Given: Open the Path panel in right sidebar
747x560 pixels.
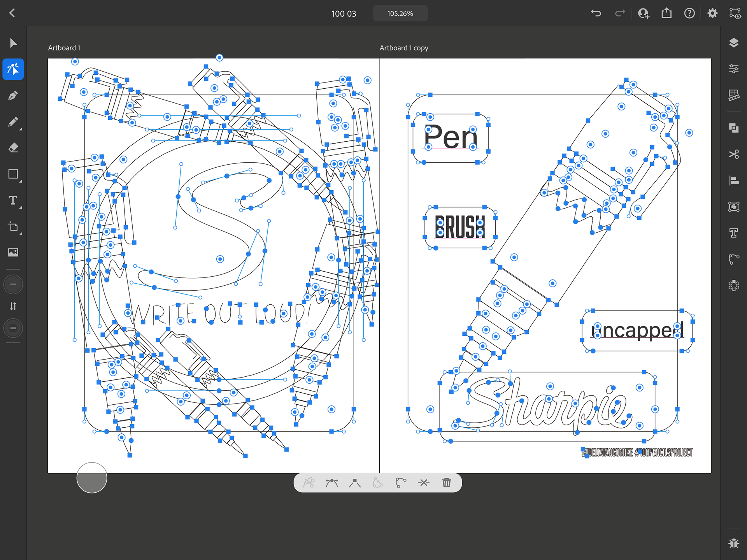Looking at the screenshot, I should click(734, 259).
